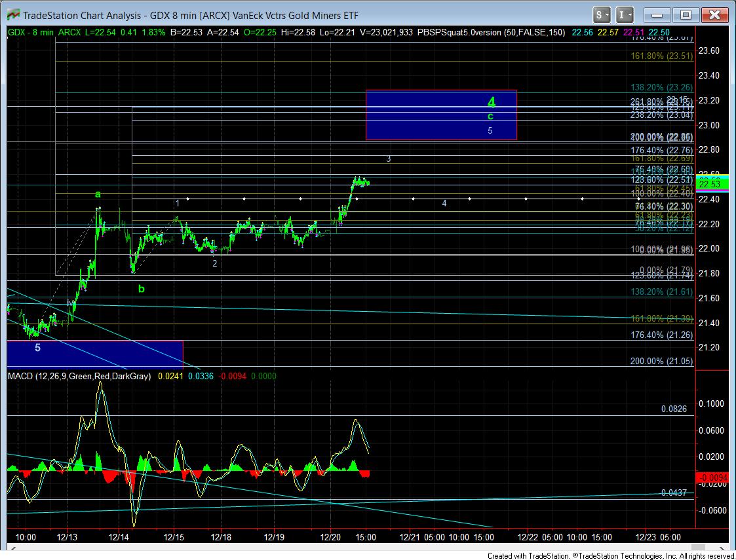
Task: Select the upper blue target box with wave 4
Action: (440, 115)
